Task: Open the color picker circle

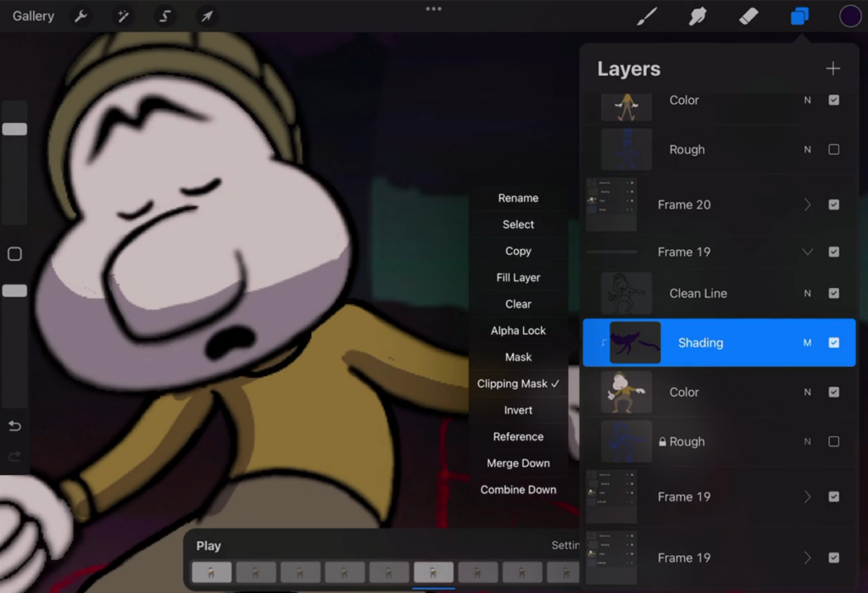Action: point(849,15)
